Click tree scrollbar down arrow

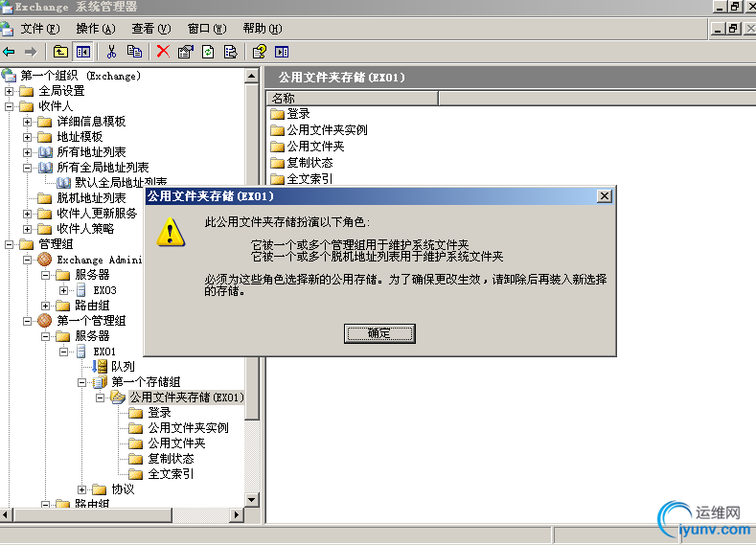(252, 500)
